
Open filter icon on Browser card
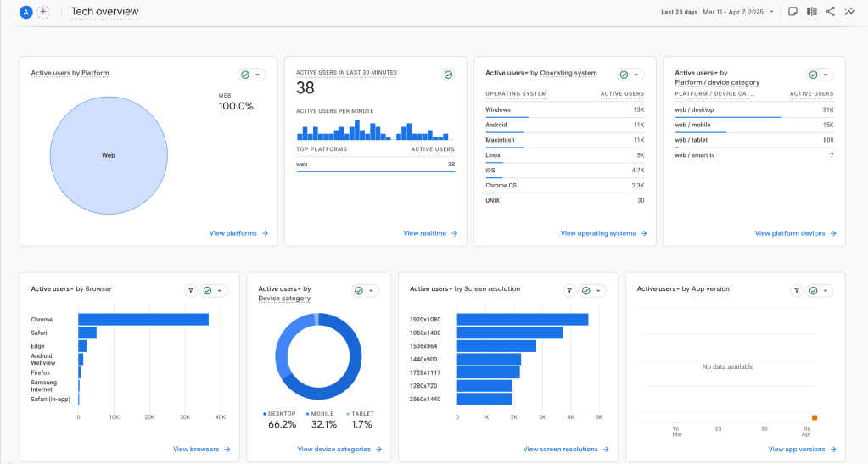click(x=191, y=290)
